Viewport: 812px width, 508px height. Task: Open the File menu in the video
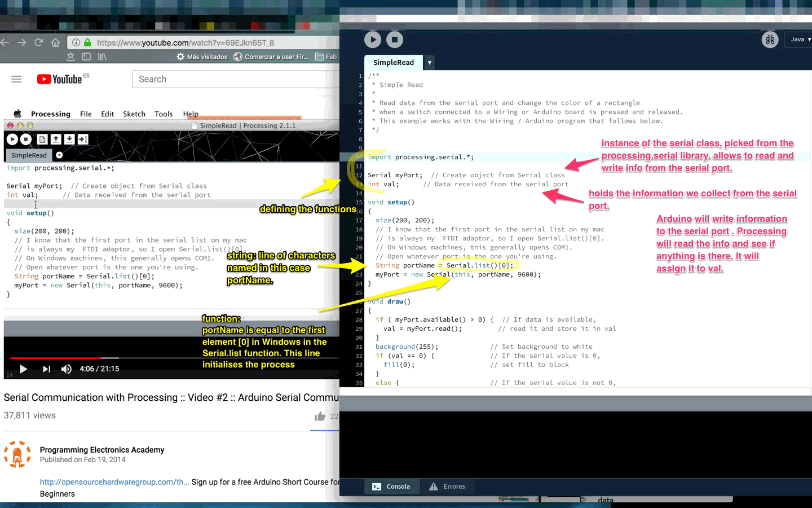86,114
